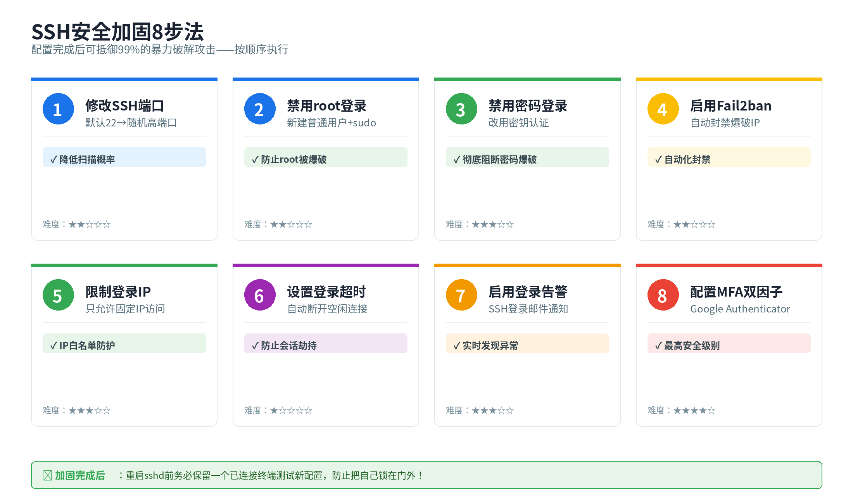Click the 防止root被爆破 benefit tag
This screenshot has height=504, width=853.
[x=326, y=157]
